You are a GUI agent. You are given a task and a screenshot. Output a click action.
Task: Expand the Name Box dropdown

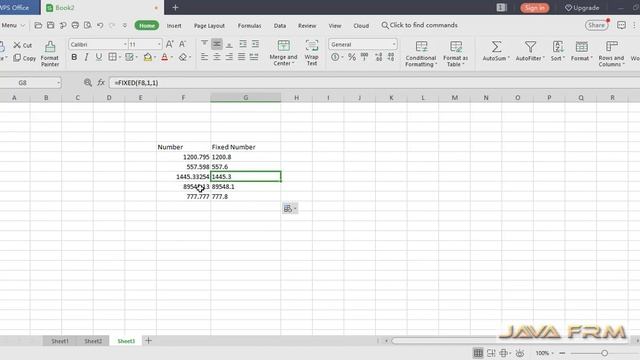pos(58,83)
